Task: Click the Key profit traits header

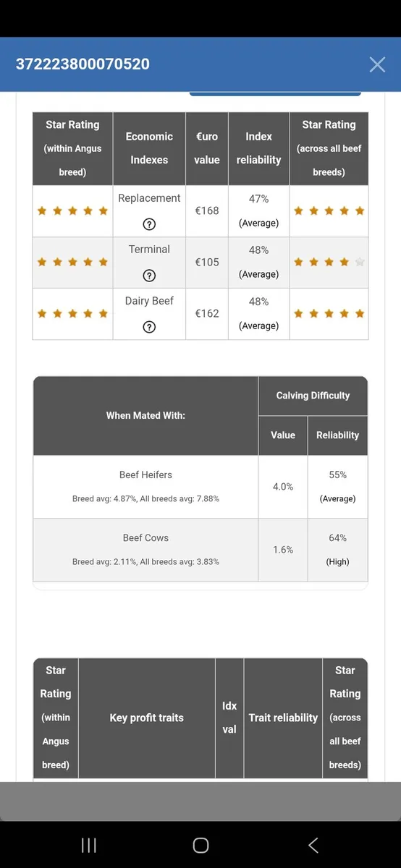Action: coord(147,718)
